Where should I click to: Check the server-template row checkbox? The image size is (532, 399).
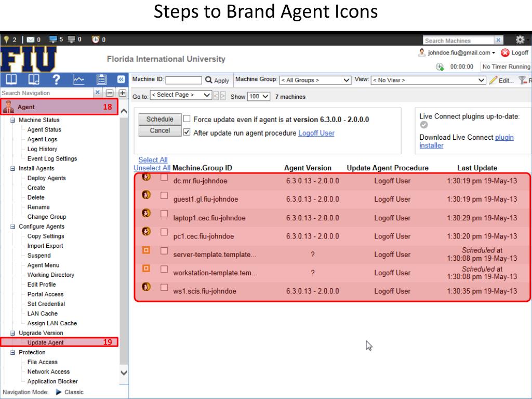coord(164,251)
